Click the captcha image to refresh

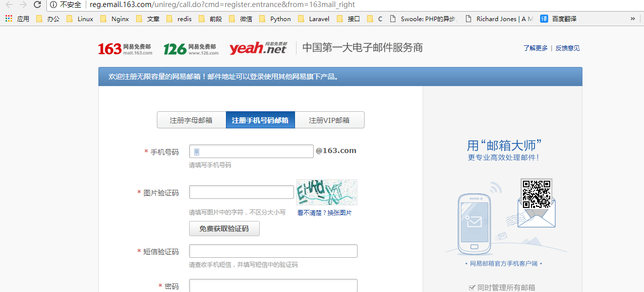pyautogui.click(x=326, y=192)
